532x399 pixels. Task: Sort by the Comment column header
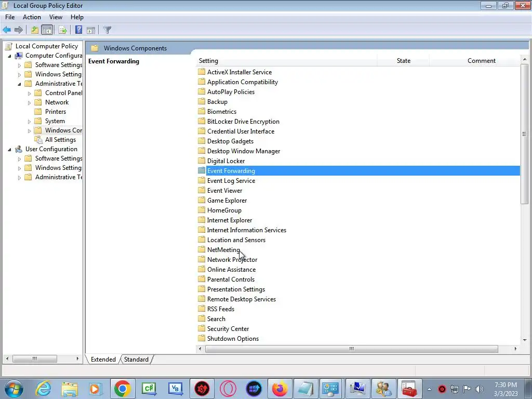(x=475, y=61)
